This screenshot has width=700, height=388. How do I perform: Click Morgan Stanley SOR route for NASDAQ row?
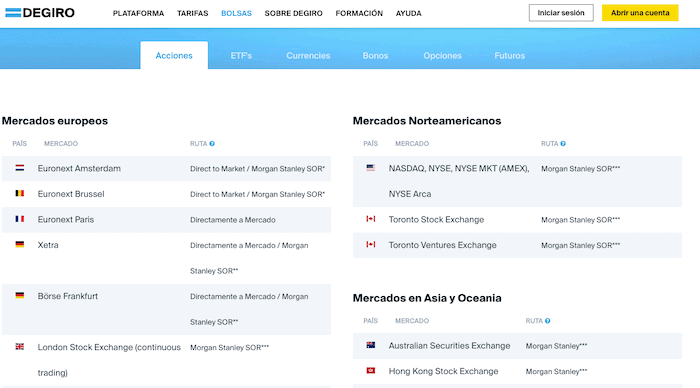[x=580, y=169]
